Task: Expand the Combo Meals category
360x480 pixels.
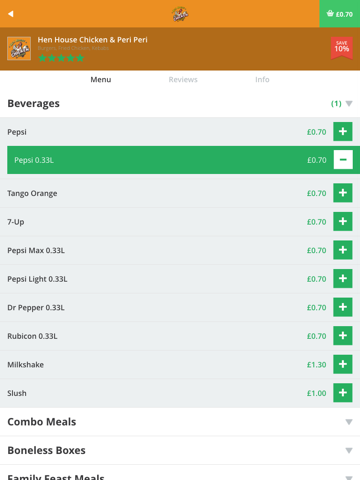Action: point(180,422)
